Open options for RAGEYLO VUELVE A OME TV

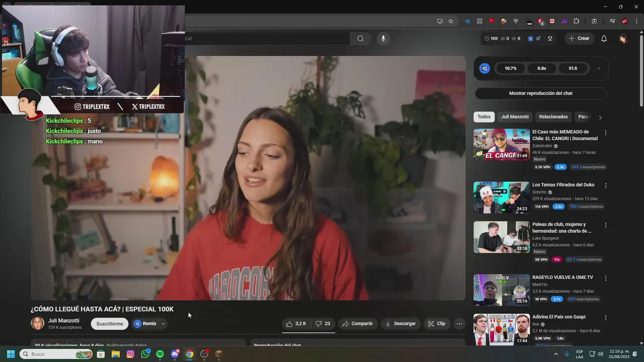[606, 278]
